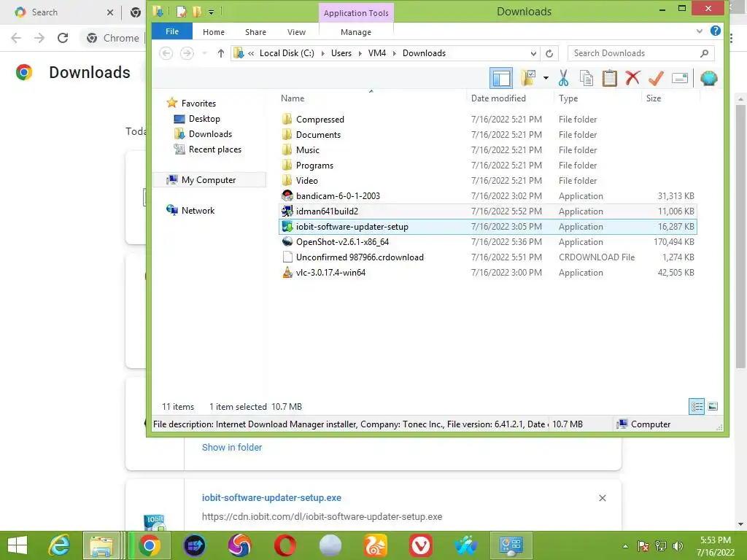
Task: Sort by Date modified column header
Action: (498, 98)
